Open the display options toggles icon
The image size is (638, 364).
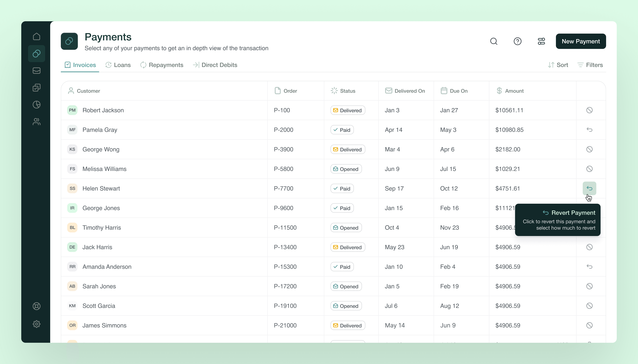pyautogui.click(x=541, y=41)
